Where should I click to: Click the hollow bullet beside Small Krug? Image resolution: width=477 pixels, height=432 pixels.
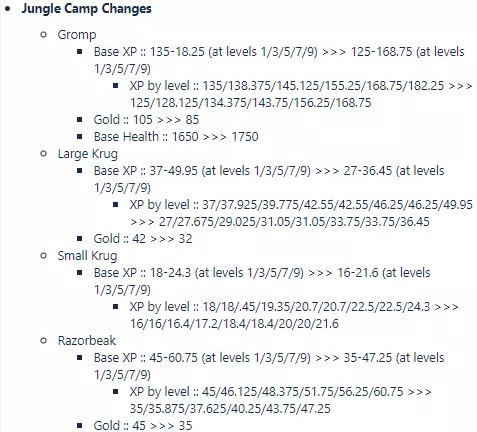tap(43, 256)
